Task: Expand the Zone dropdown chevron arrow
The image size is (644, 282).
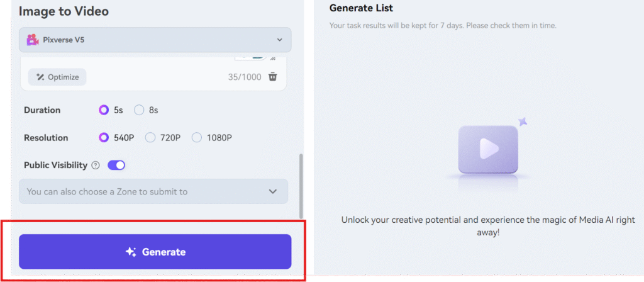Action: (x=272, y=191)
